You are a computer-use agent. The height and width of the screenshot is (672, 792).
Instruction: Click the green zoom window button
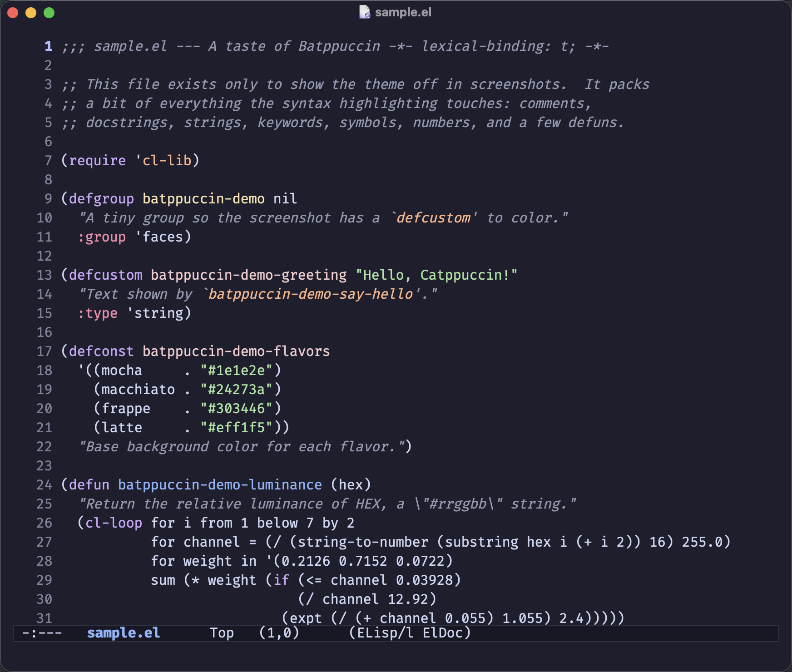pos(49,13)
